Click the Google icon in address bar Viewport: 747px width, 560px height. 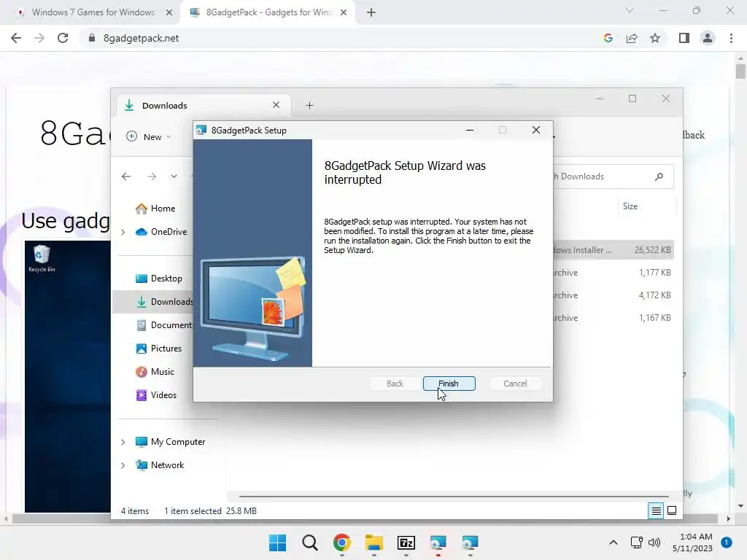click(608, 38)
